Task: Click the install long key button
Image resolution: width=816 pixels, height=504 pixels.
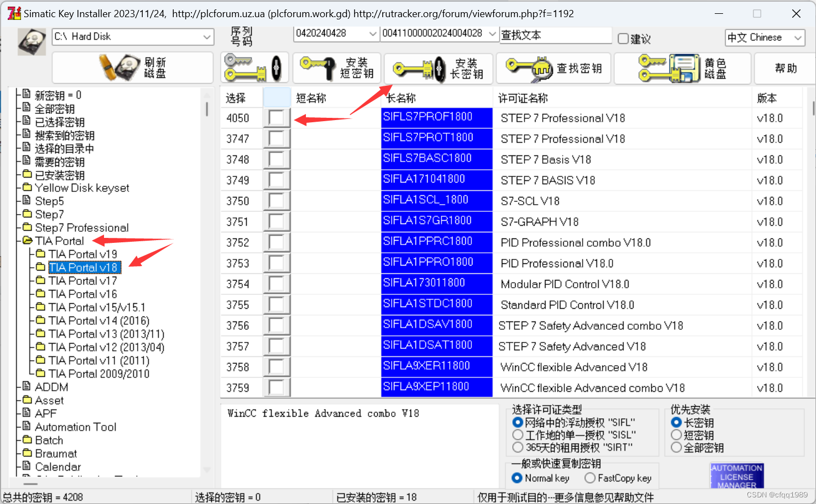Action: tap(438, 68)
